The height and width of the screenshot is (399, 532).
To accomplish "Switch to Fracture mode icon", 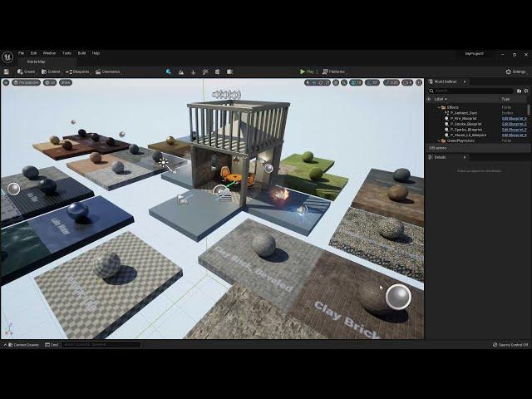I will [x=218, y=71].
